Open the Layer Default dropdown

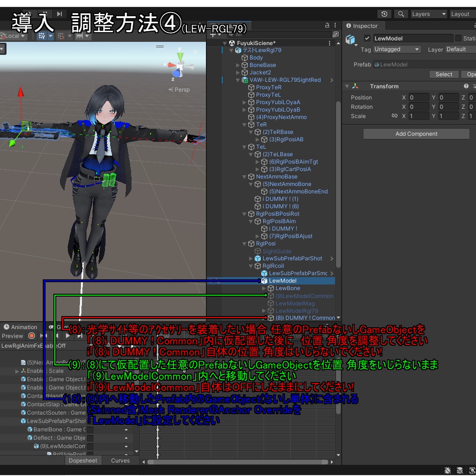[x=460, y=49]
